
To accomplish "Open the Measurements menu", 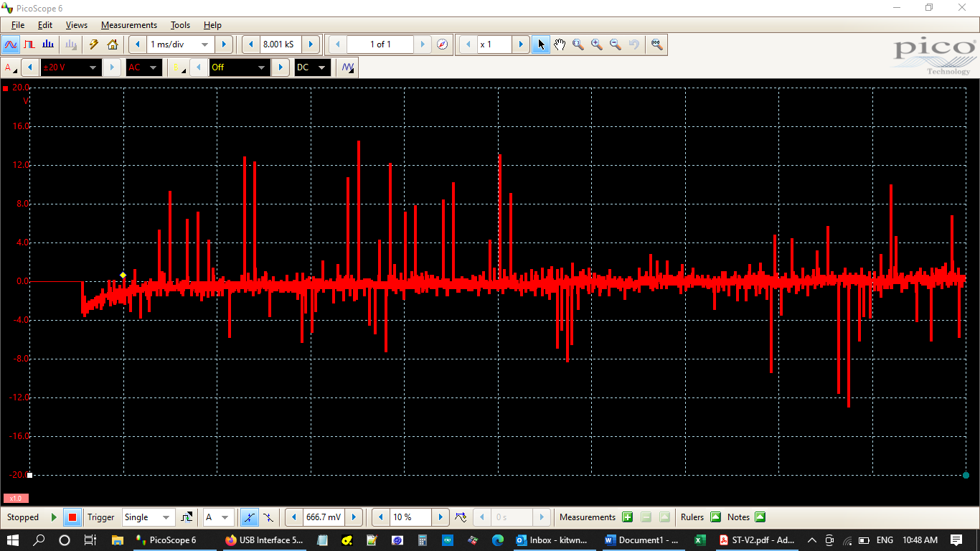I will point(128,25).
